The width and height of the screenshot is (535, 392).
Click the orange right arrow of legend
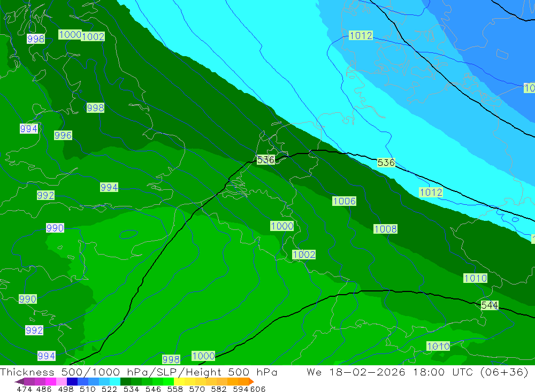tap(251, 381)
